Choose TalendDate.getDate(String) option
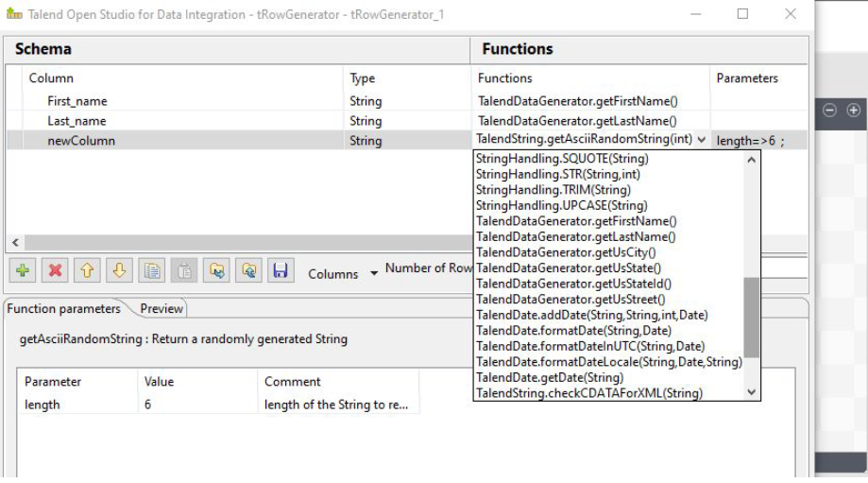 tap(550, 377)
